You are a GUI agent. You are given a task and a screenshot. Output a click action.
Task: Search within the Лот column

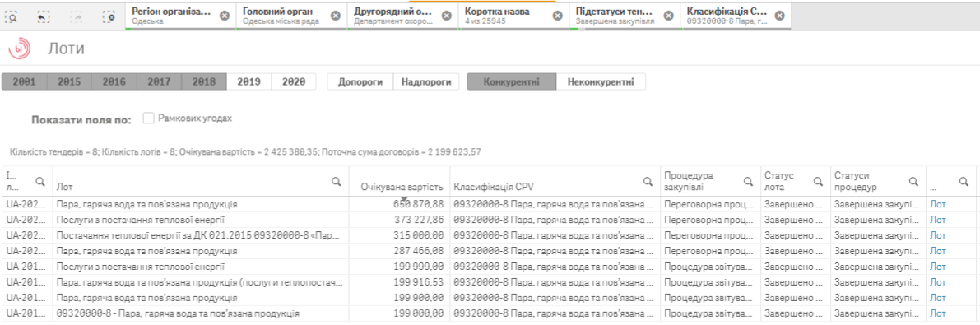point(337,181)
